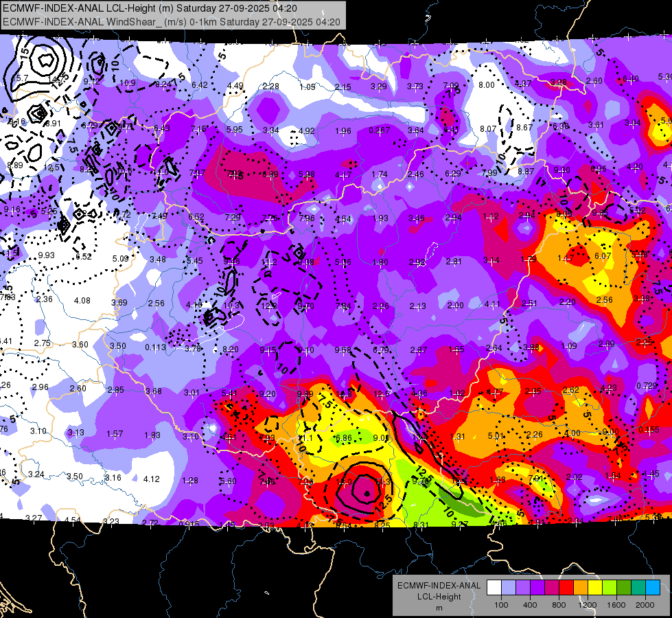
Task: Click the red legend swatch
Action: pyautogui.click(x=566, y=587)
